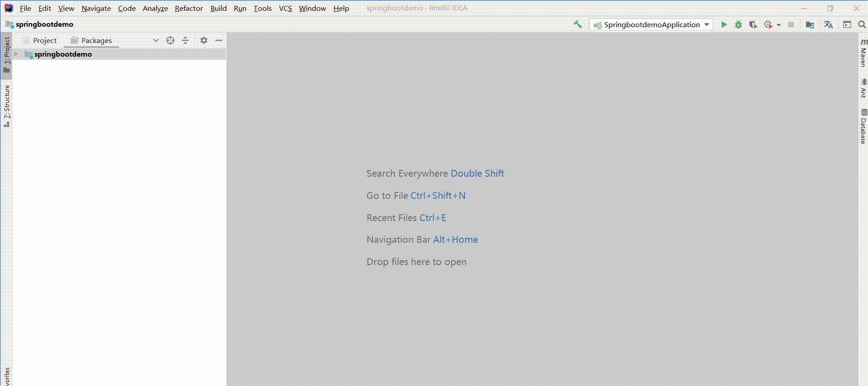Screen dimensions: 868x386
Task: Click the Search Everywhere Double Shift hint
Action: coord(435,174)
